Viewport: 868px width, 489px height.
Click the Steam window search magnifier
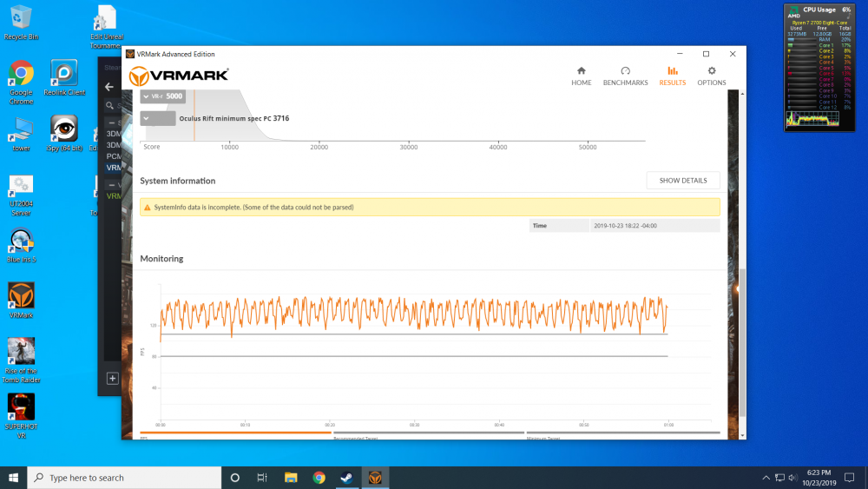click(109, 105)
